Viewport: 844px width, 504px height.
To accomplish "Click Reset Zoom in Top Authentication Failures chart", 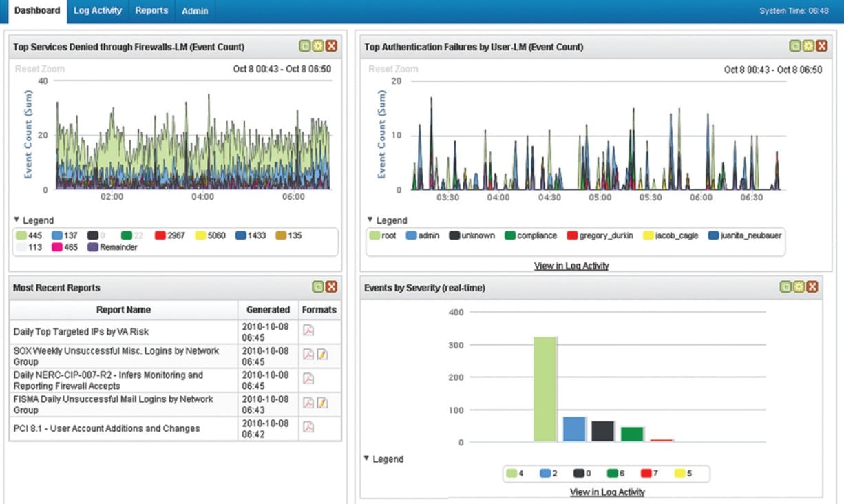I will tap(393, 69).
